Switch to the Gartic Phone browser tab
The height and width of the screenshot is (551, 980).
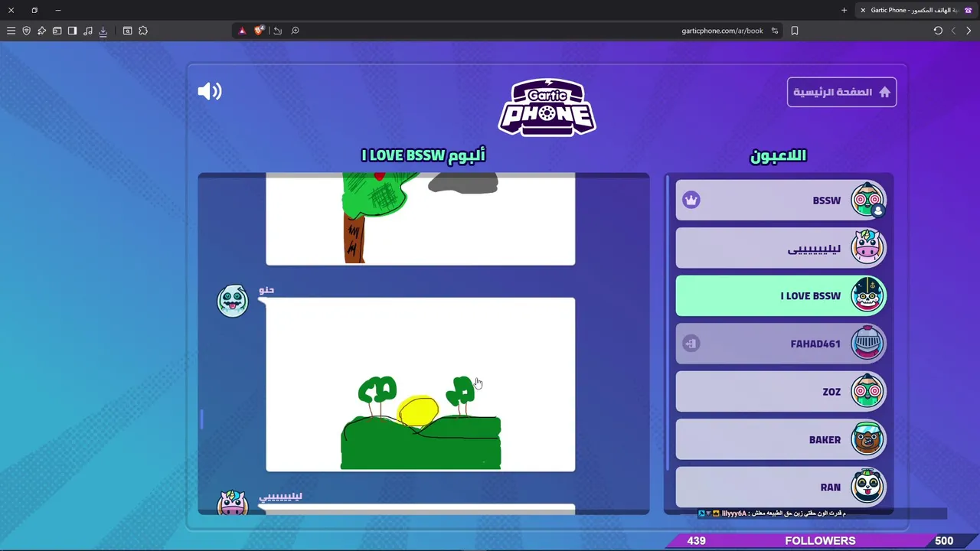click(x=916, y=10)
